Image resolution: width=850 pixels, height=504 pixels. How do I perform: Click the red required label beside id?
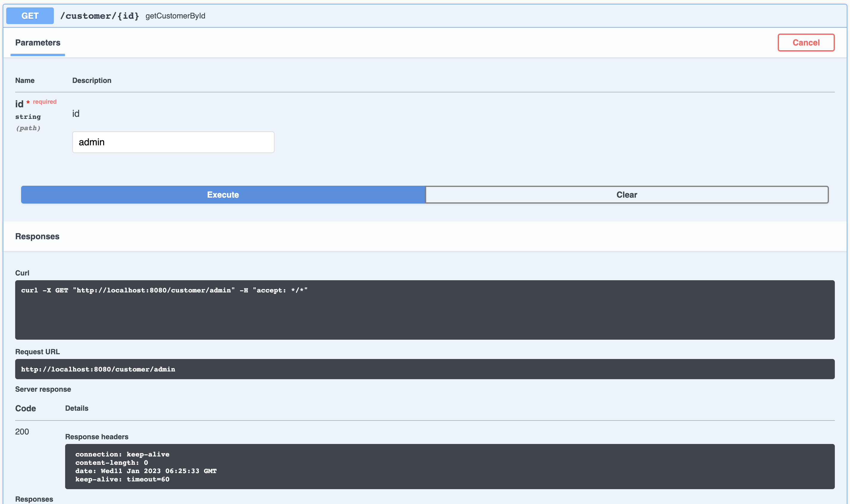pyautogui.click(x=45, y=102)
